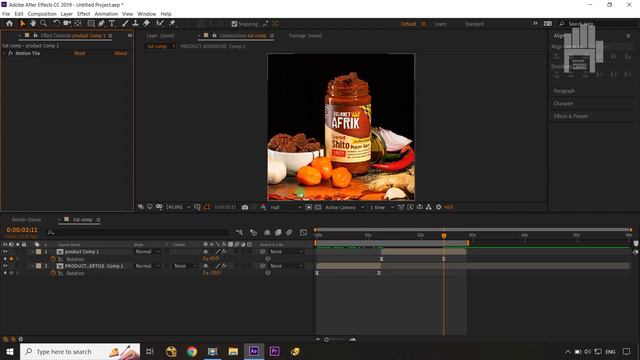Click Draft 3D icon in timeline
This screenshot has width=640, height=360.
tap(253, 232)
